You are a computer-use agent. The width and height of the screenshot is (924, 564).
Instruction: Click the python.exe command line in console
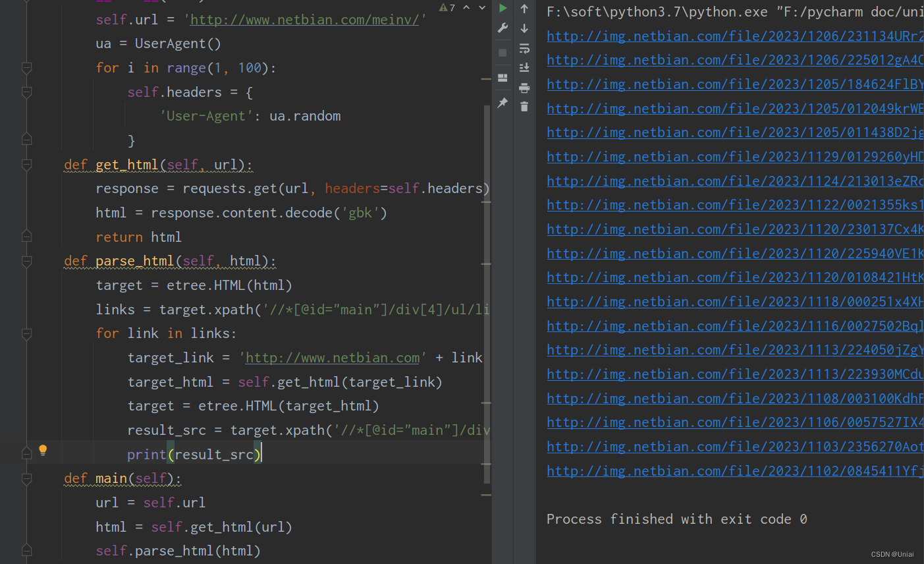(735, 12)
